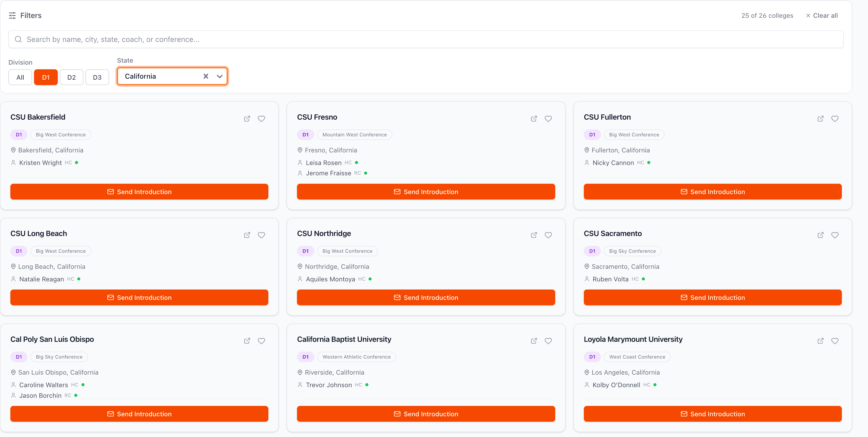Expand the State dropdown chevron

click(x=220, y=76)
